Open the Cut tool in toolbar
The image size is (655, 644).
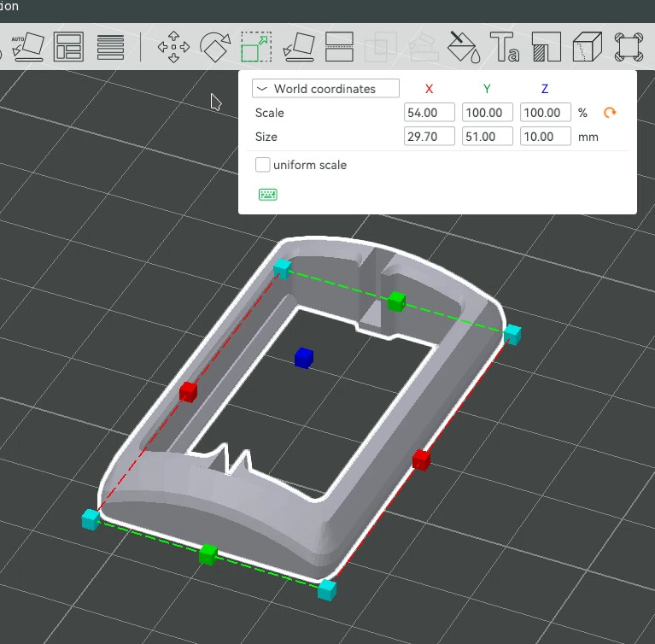(339, 46)
